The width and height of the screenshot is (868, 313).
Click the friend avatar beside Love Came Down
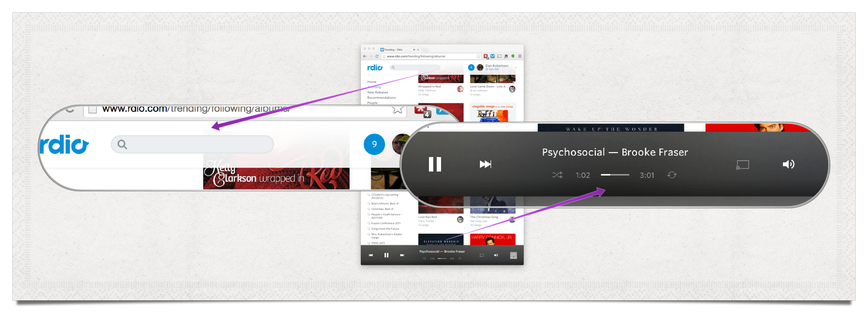point(512,89)
